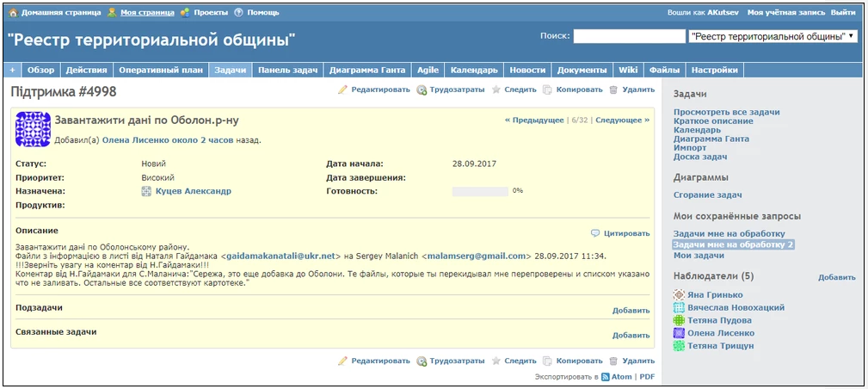Click the Трудозатраты clock icon at top
Viewport: 868px width, 389px height.
(x=422, y=90)
